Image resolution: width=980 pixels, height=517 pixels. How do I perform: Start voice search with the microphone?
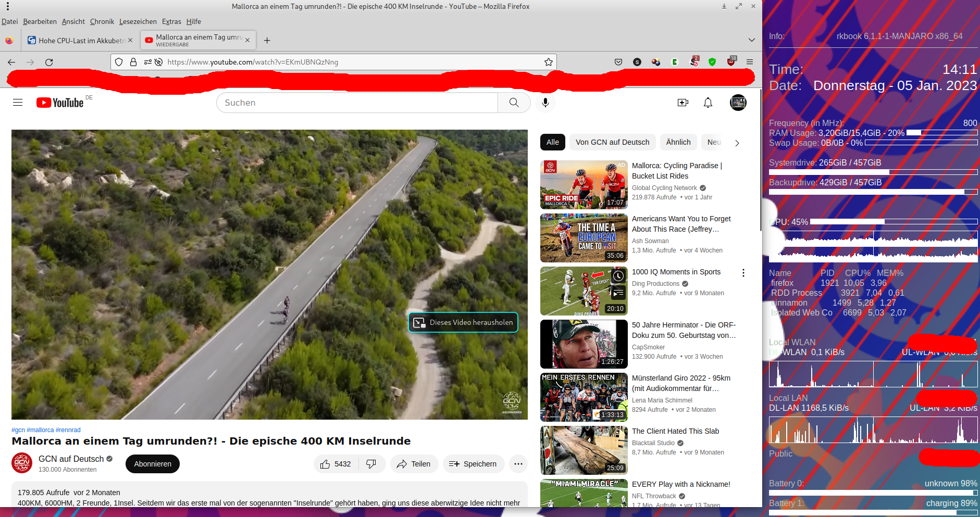click(x=545, y=103)
